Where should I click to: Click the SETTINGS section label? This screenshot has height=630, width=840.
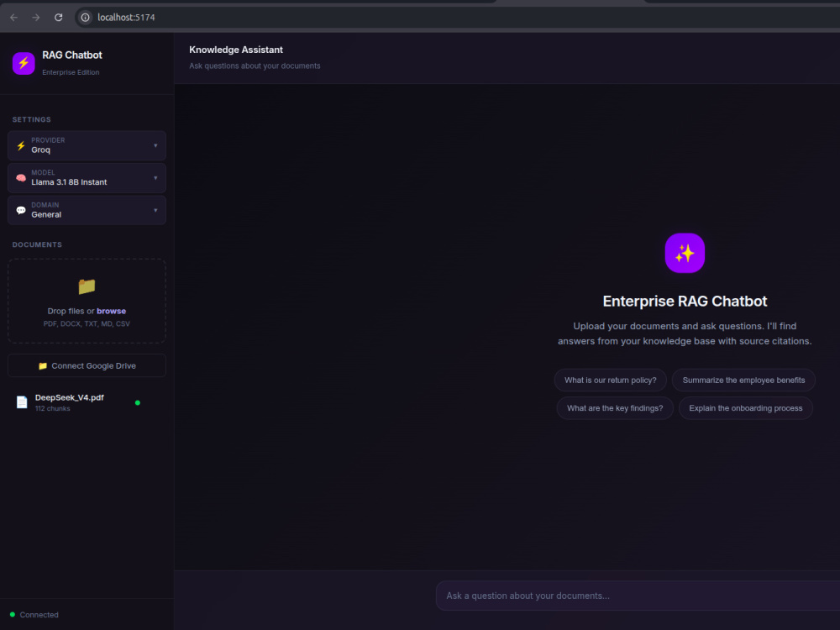pos(32,119)
